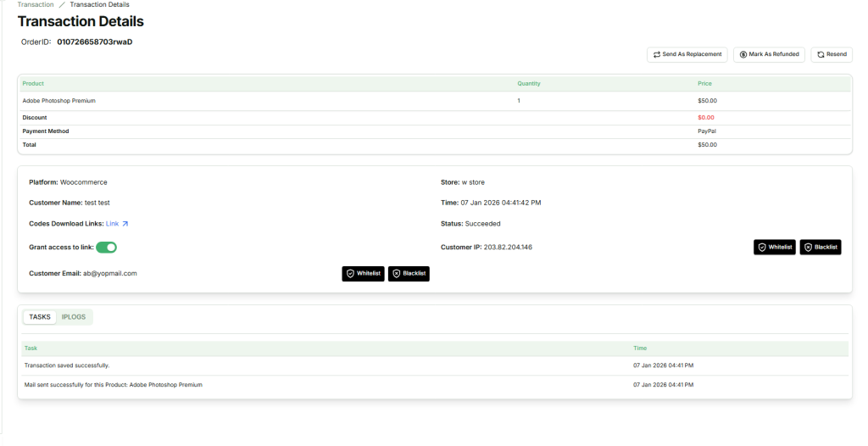Click the Quantity column header
Image resolution: width=868 pixels, height=446 pixels.
[x=529, y=84]
